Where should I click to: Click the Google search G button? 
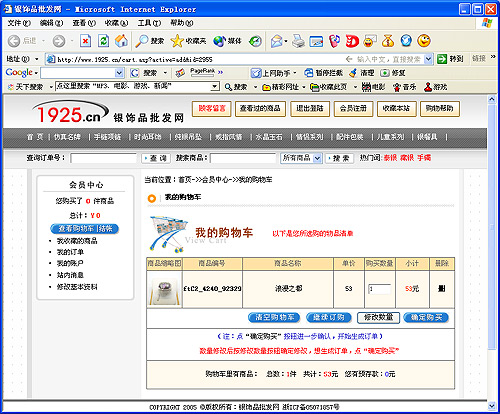point(135,73)
